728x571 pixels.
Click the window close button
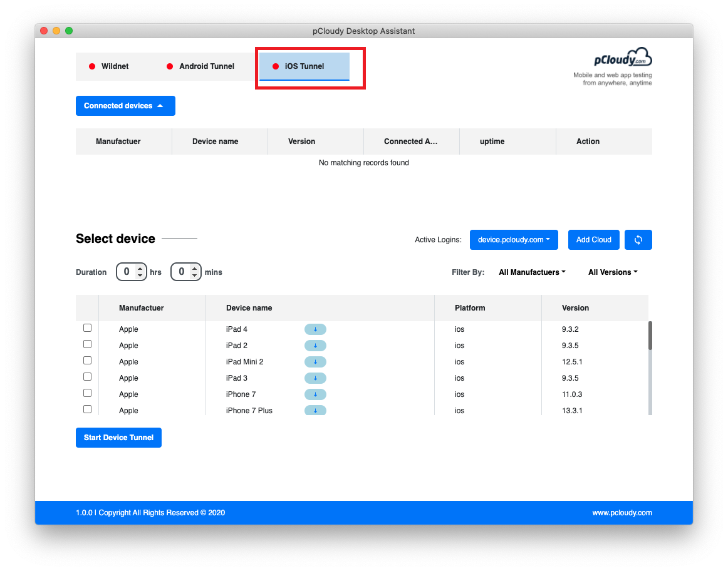click(44, 31)
